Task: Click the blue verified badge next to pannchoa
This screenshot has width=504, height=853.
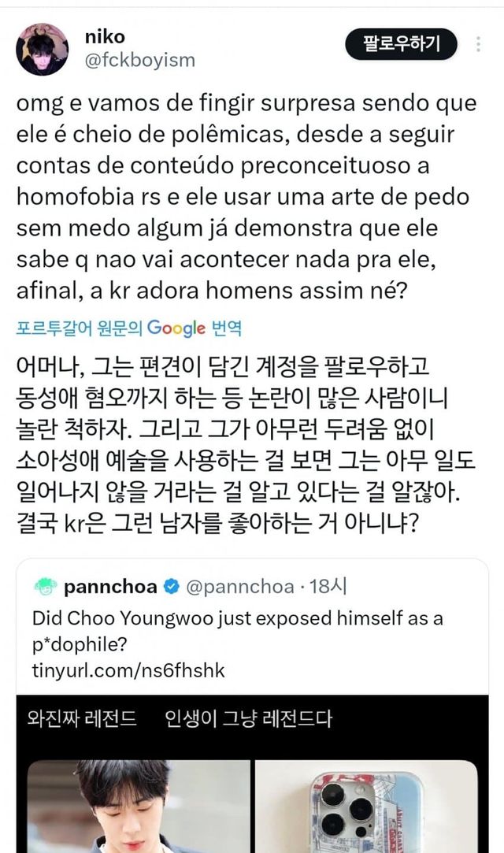Action: tap(170, 588)
